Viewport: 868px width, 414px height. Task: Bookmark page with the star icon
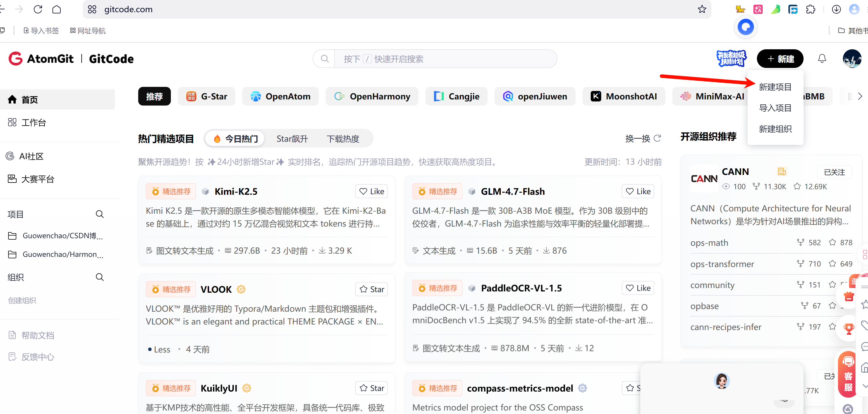coord(702,9)
